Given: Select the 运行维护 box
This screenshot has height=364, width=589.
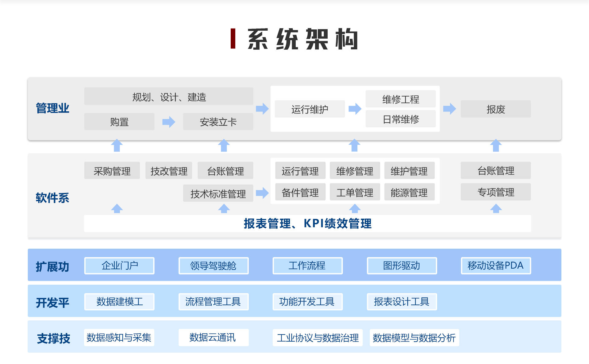Looking at the screenshot, I should [x=310, y=109].
